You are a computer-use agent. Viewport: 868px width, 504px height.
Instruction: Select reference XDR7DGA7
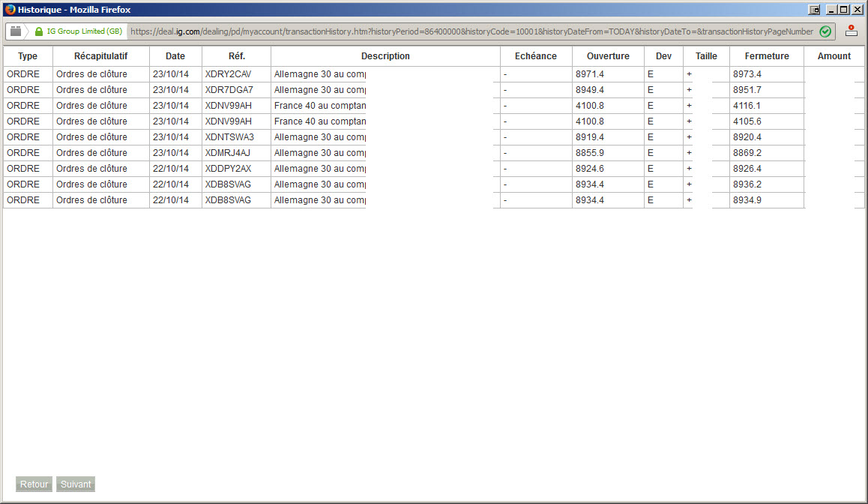coord(229,90)
